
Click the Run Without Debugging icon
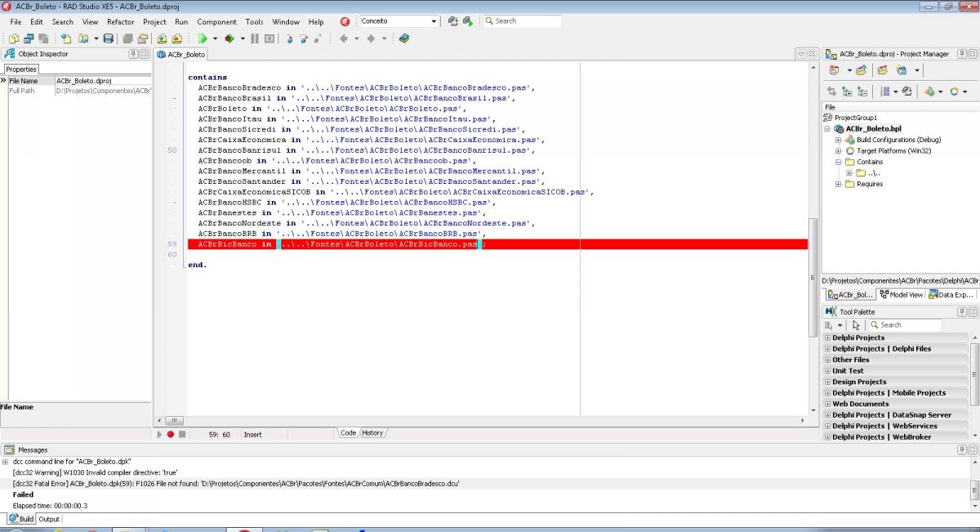point(229,38)
